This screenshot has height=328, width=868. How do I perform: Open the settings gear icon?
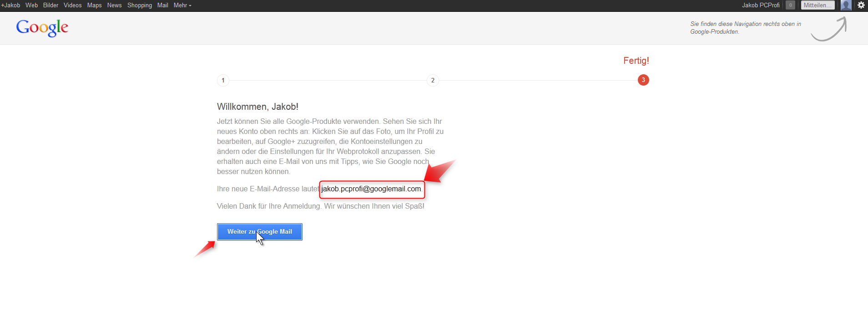[x=861, y=5]
